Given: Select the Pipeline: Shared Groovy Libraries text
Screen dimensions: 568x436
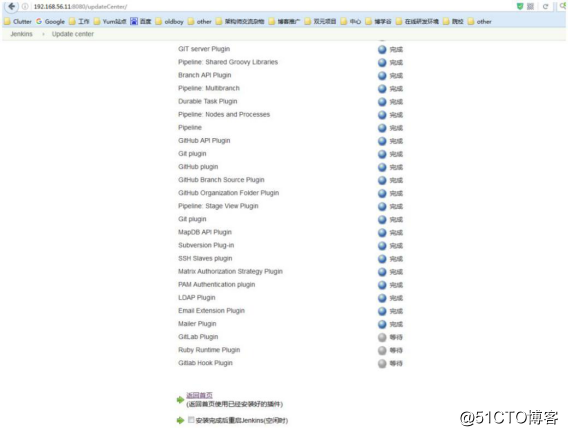Looking at the screenshot, I should [228, 62].
